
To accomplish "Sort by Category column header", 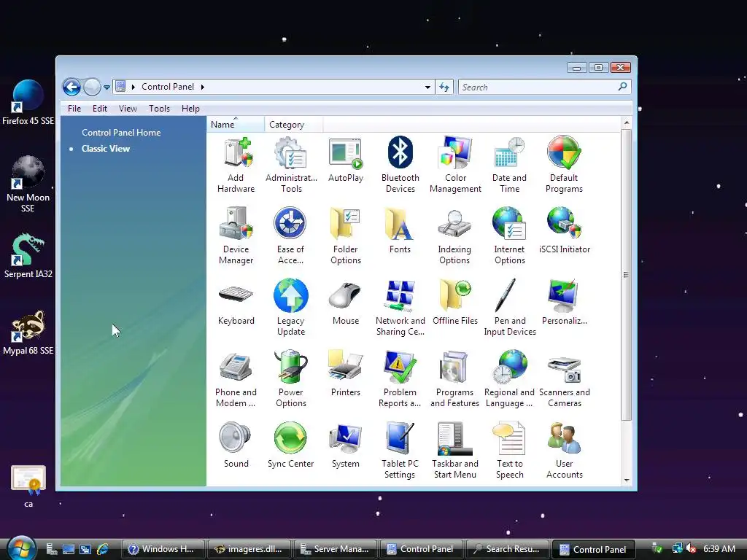I will point(293,124).
